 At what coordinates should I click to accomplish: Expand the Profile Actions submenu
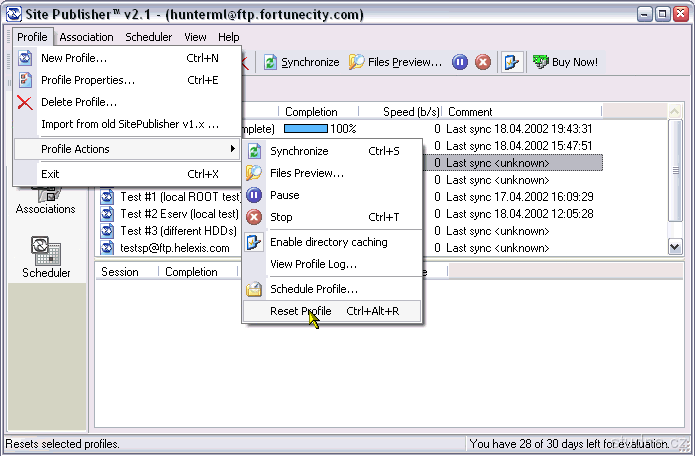click(128, 149)
